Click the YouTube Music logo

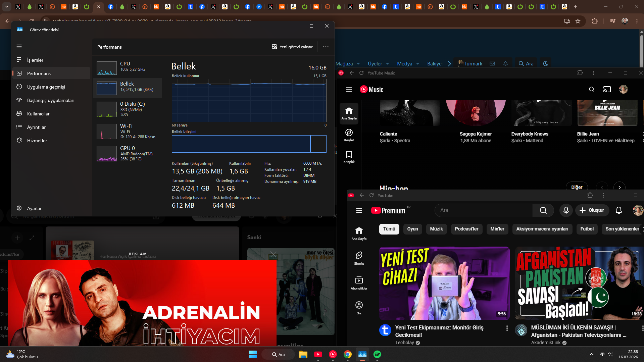point(371,89)
